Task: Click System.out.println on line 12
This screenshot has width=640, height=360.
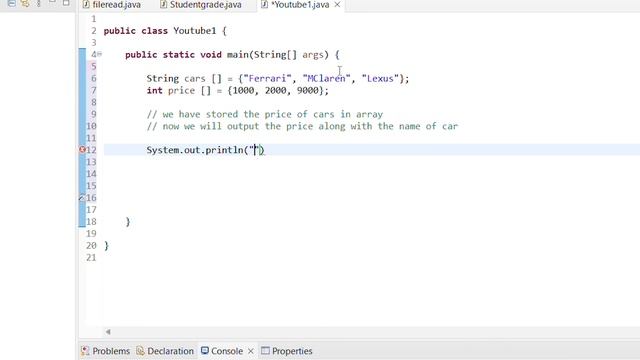Action: (195, 150)
